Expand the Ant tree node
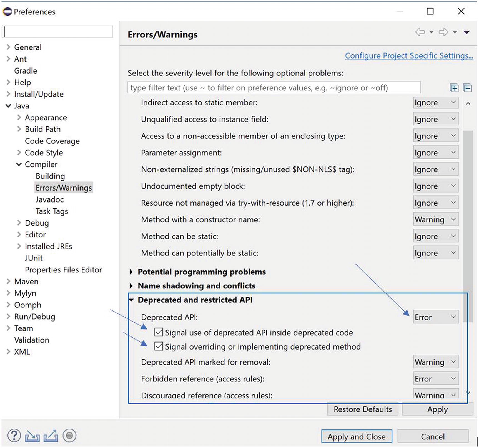 point(8,59)
